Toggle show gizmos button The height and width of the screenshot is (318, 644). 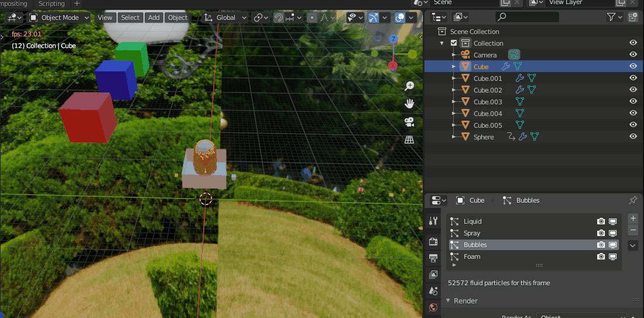[x=374, y=18]
